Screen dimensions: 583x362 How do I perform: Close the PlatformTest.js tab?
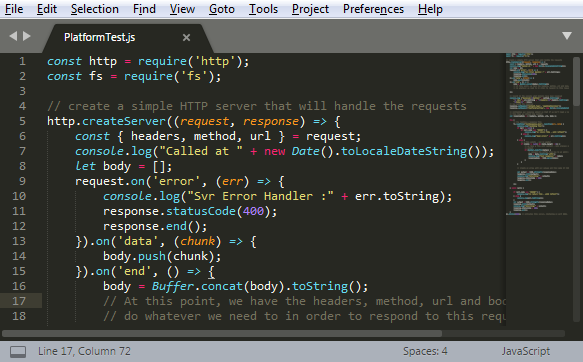(x=186, y=38)
